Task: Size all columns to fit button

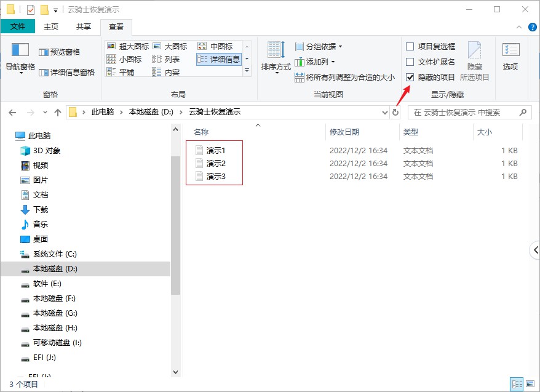Action: point(344,77)
